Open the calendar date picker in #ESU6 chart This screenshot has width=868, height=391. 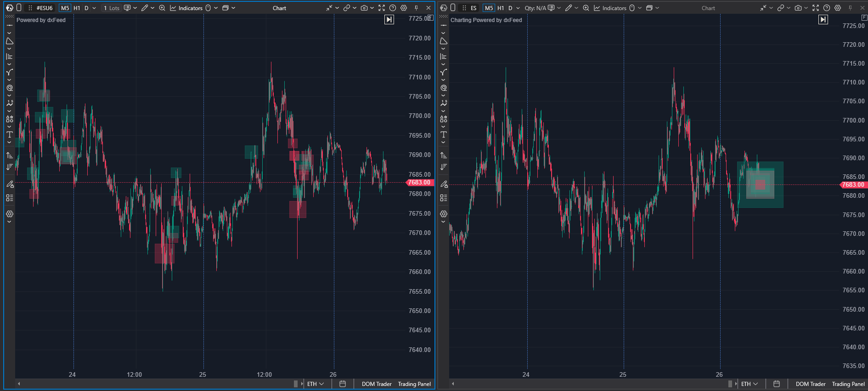[343, 384]
